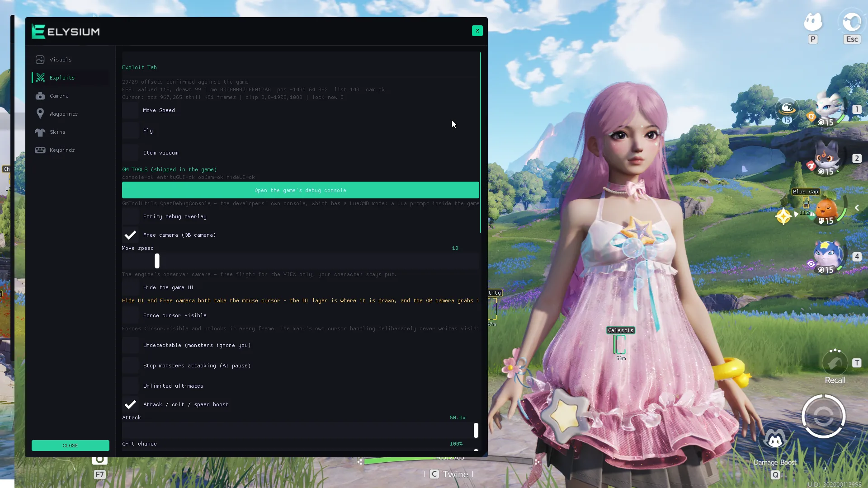
Task: Click the Attack value 50.0x
Action: 458,418
